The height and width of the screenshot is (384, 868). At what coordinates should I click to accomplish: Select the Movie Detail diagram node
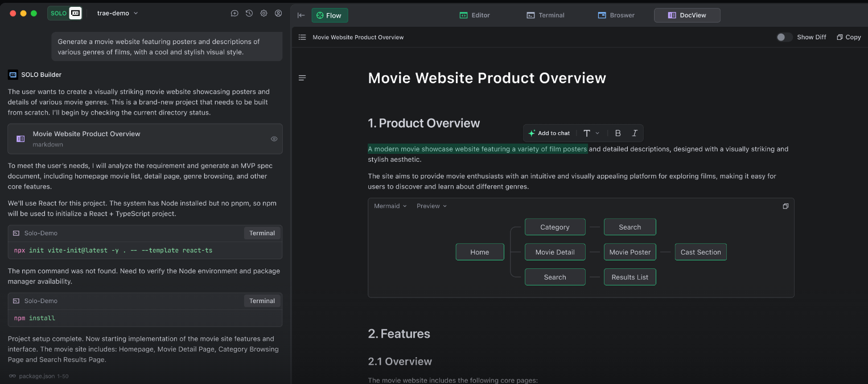554,252
